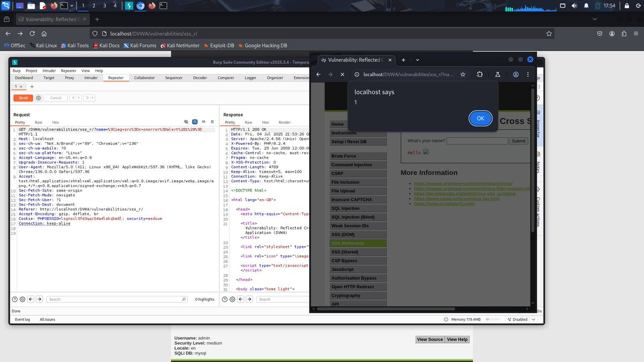Open Request search help icon
The height and width of the screenshot is (362, 644).
point(14,299)
